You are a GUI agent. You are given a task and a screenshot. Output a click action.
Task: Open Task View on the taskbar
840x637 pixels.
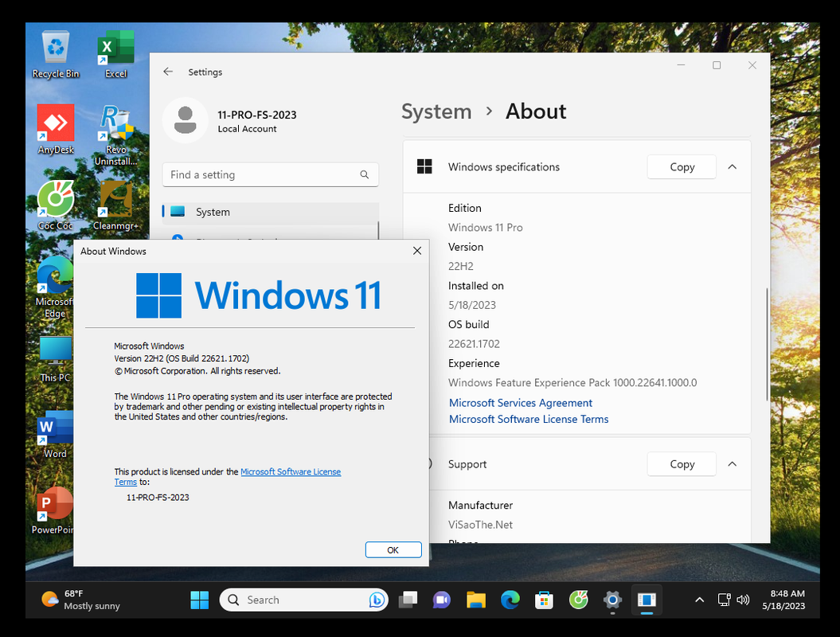408,600
